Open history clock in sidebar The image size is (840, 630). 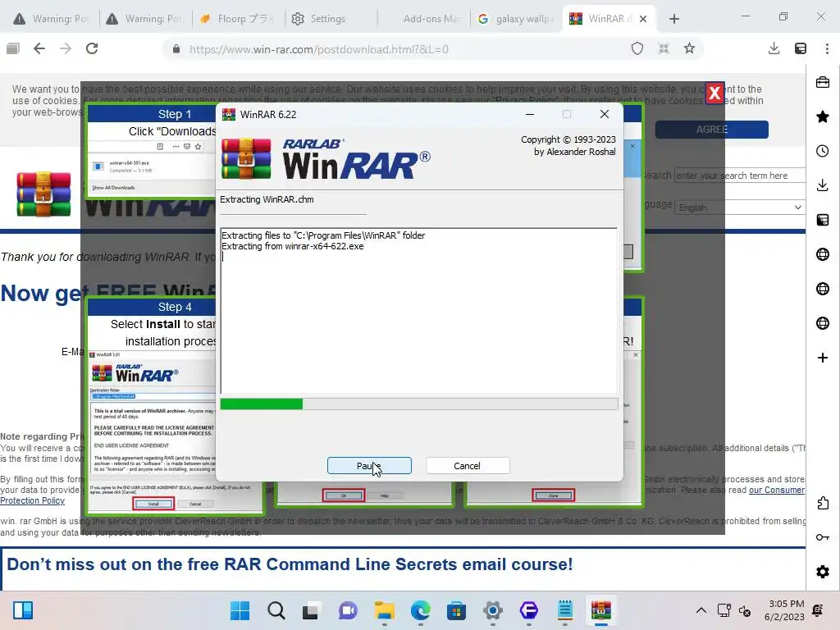[823, 151]
